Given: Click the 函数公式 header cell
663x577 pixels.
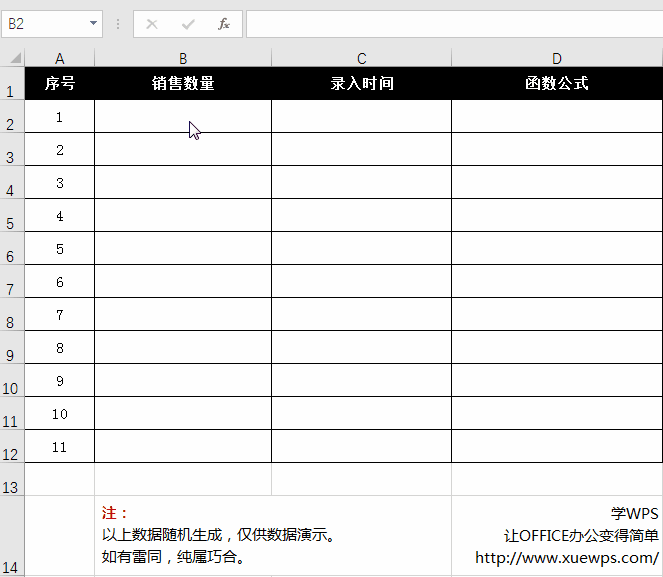Looking at the screenshot, I should [x=556, y=84].
